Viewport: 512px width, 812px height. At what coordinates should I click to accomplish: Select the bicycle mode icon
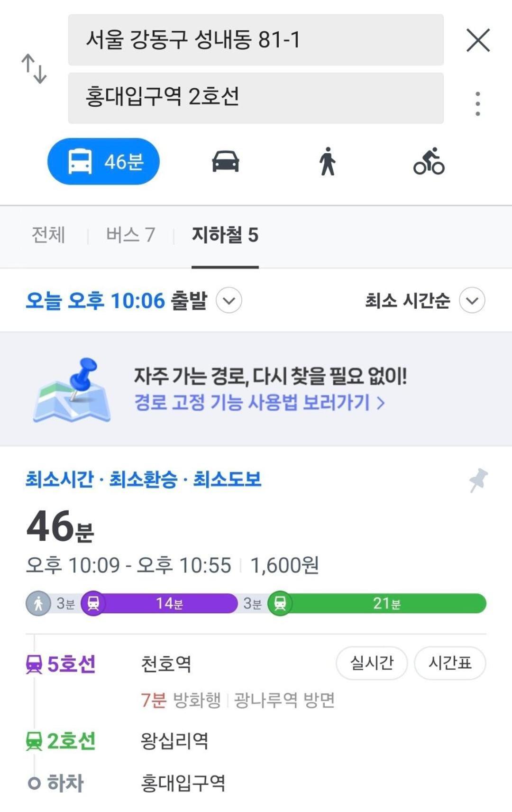click(429, 161)
